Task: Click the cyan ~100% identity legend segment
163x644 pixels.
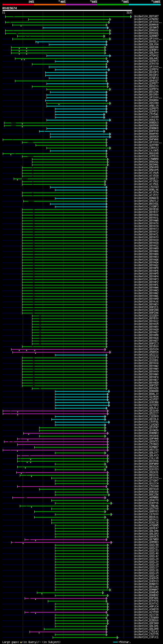Action: click(x=144, y=5)
